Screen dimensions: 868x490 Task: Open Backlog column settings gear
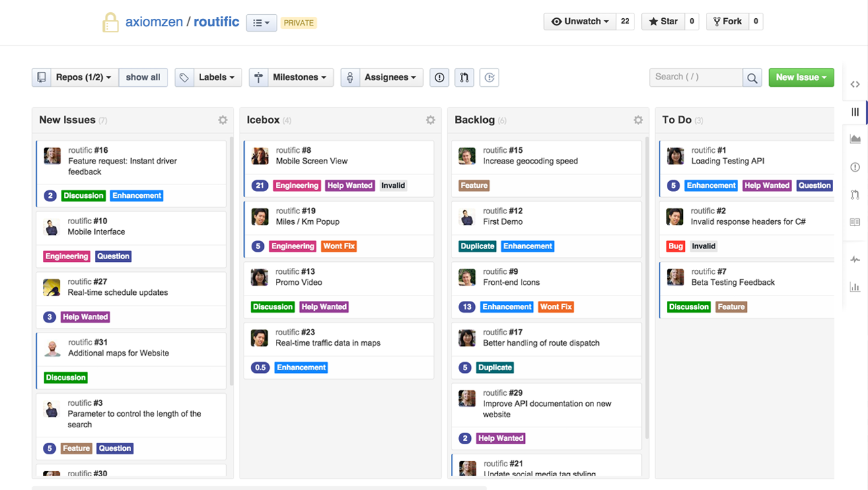click(x=638, y=120)
